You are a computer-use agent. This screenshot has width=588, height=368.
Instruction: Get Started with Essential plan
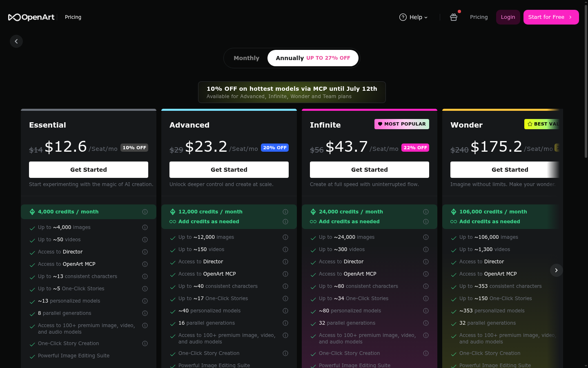tap(89, 170)
